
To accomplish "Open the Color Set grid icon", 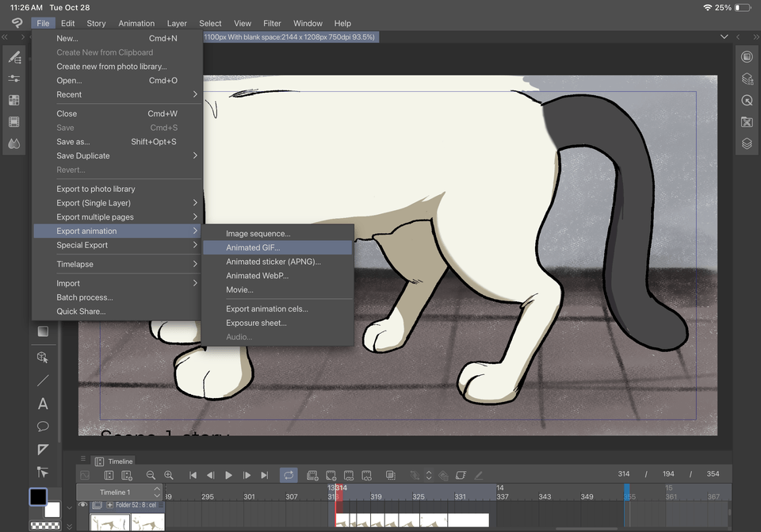I will click(14, 100).
